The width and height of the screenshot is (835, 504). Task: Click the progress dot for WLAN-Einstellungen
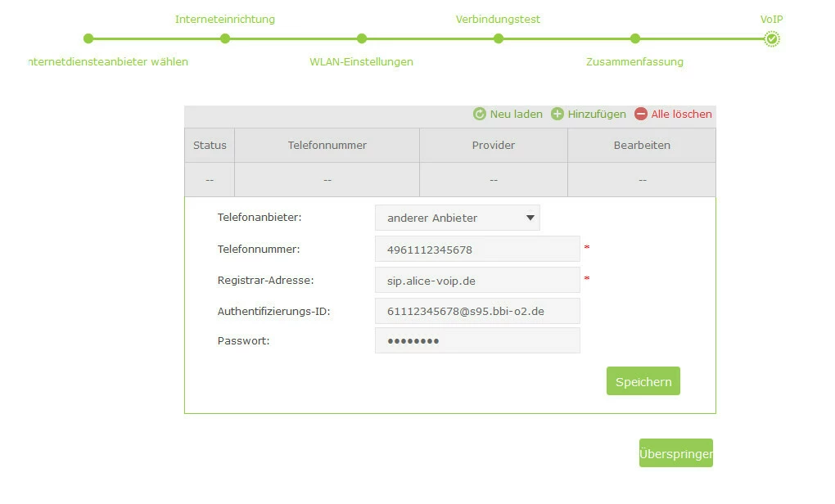coord(362,38)
